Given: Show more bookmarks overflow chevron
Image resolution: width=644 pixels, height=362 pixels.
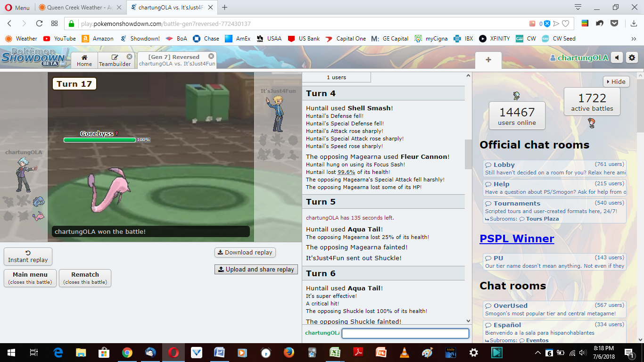Looking at the screenshot, I should pos(634,39).
